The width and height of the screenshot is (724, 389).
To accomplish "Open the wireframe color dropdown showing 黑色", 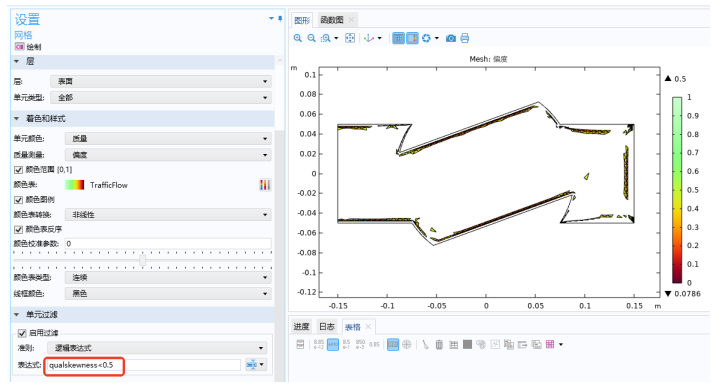I will point(168,293).
